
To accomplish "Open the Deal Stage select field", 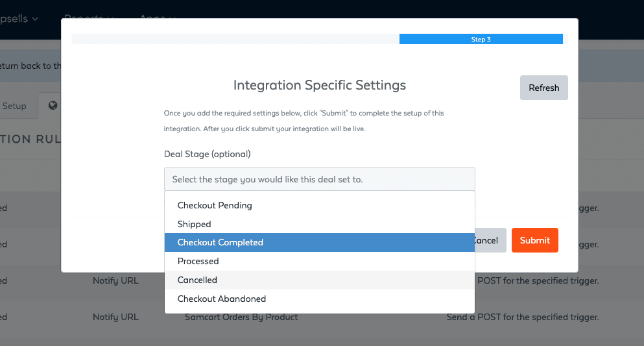I will pyautogui.click(x=319, y=179).
